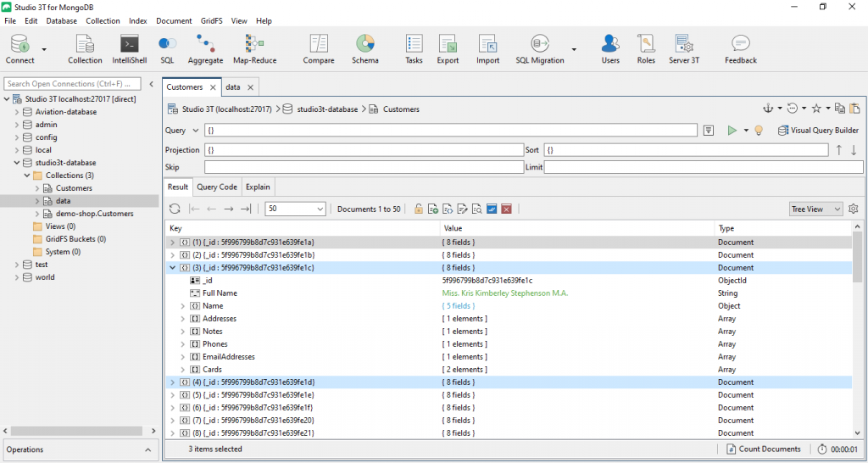Open the Aggregate editor
The width and height of the screenshot is (868, 463).
pyautogui.click(x=205, y=49)
